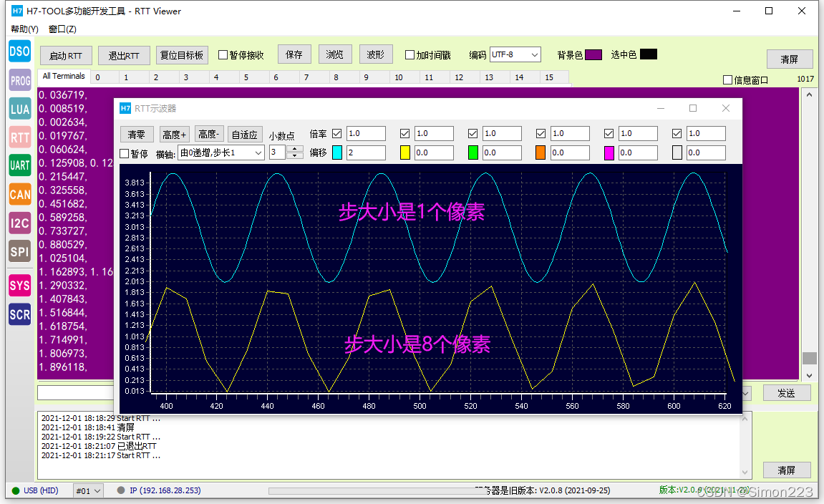
Task: Uncheck the green channel checkbox
Action: [x=473, y=133]
